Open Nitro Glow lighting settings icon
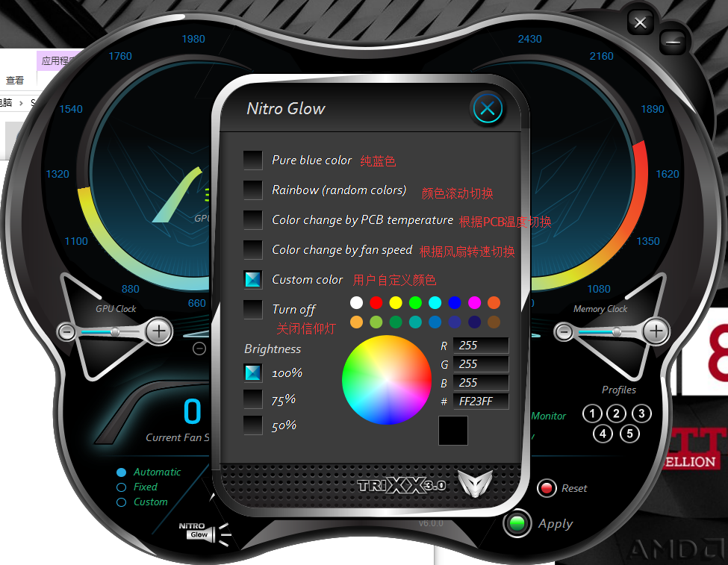This screenshot has height=565, width=728. pos(205,533)
